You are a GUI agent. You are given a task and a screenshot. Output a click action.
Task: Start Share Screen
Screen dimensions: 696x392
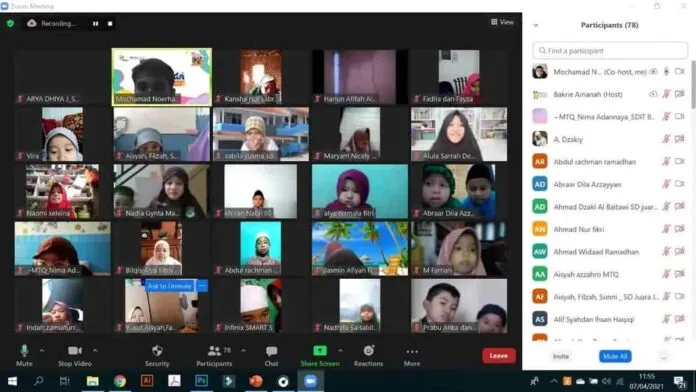pyautogui.click(x=320, y=355)
